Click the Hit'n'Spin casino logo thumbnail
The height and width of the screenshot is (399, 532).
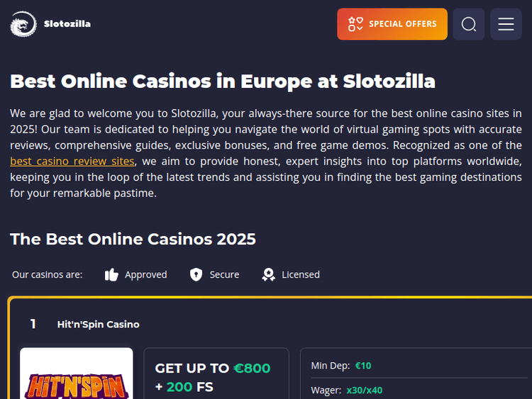77,376
